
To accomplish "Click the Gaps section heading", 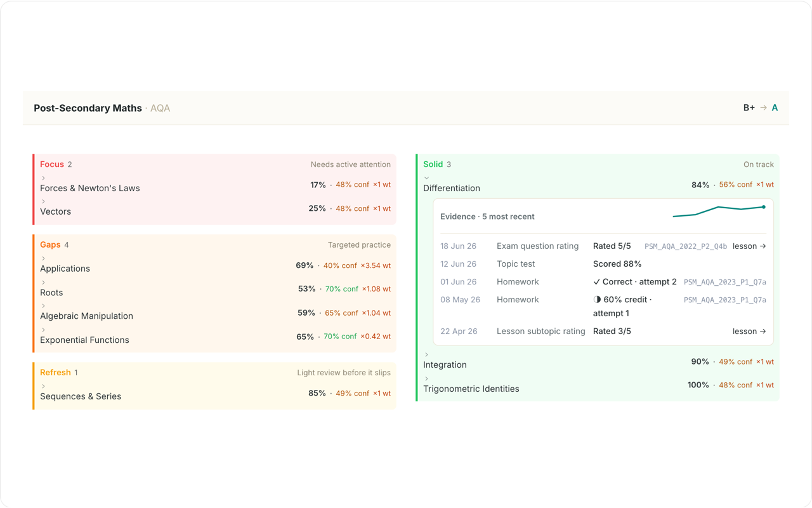I will (x=50, y=245).
